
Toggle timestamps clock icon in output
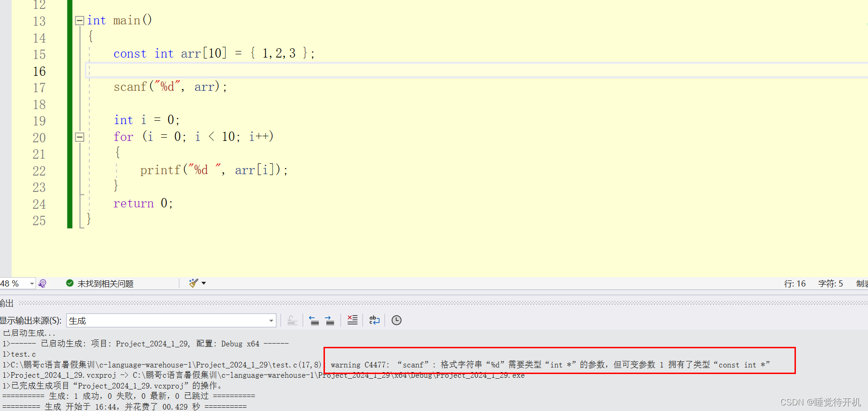[397, 321]
